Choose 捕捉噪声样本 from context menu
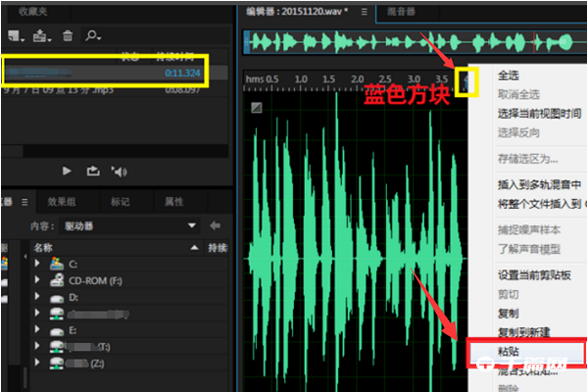This screenshot has width=588, height=392. (529, 229)
